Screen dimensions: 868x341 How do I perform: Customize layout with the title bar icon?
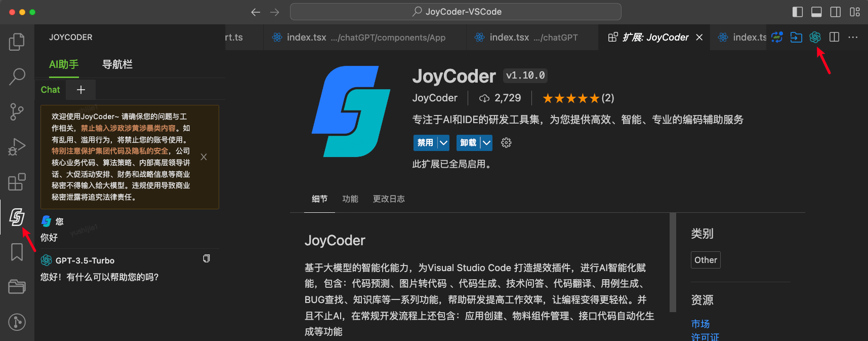click(855, 12)
